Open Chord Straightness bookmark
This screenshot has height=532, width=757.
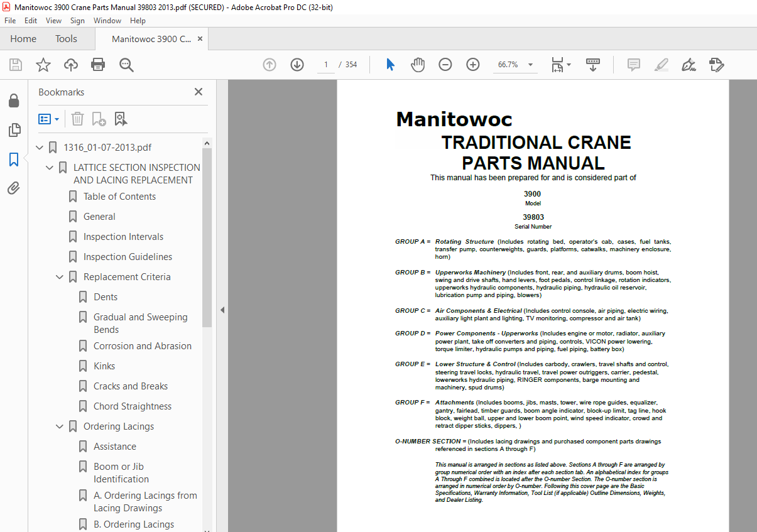click(133, 406)
